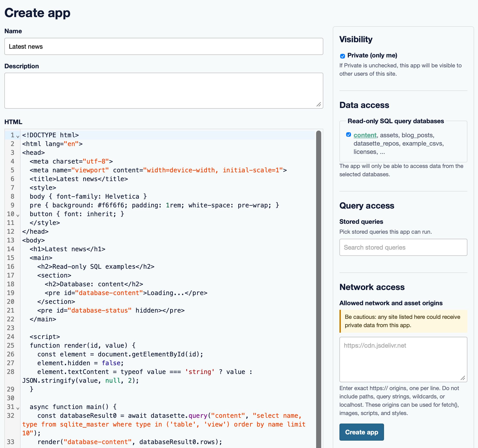Image resolution: width=478 pixels, height=448 pixels.
Task: Click the 'Be cautious' warning notice
Action: click(403, 321)
